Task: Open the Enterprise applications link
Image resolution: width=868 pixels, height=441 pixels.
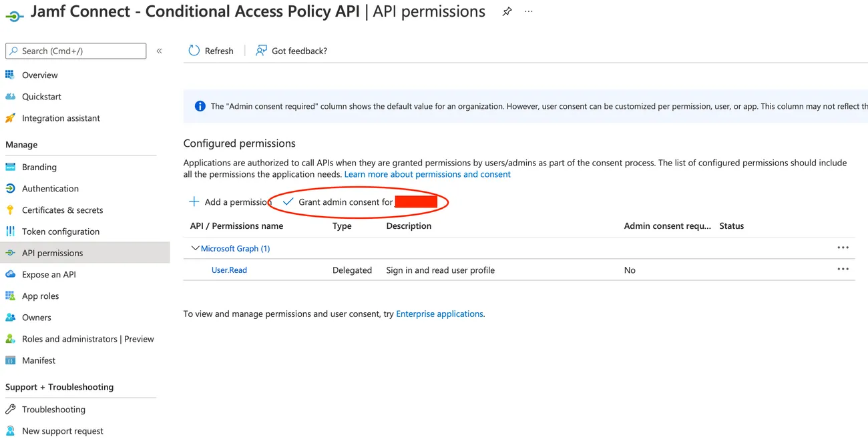Action: pyautogui.click(x=441, y=314)
